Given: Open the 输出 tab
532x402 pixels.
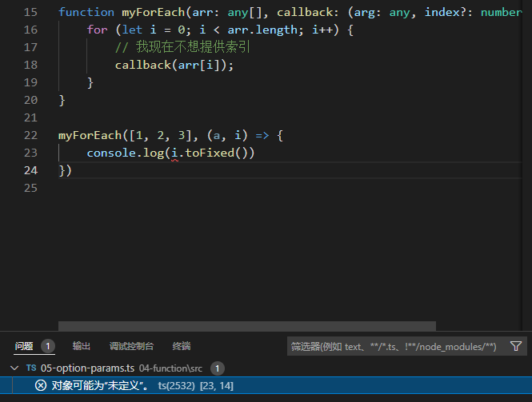Looking at the screenshot, I should click(82, 346).
